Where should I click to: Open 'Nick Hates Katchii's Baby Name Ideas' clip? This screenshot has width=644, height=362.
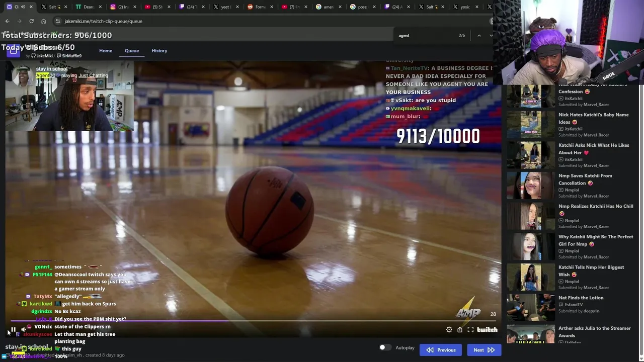click(593, 118)
